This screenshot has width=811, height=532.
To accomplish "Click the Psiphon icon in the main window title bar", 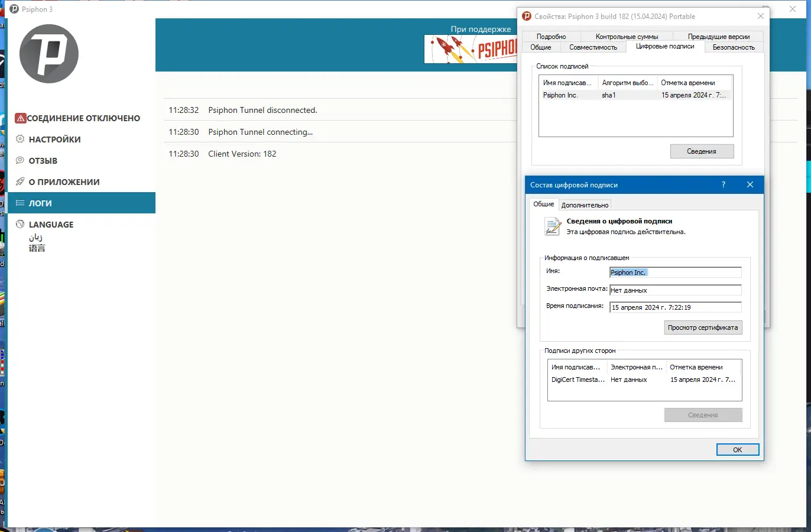I will click(14, 9).
